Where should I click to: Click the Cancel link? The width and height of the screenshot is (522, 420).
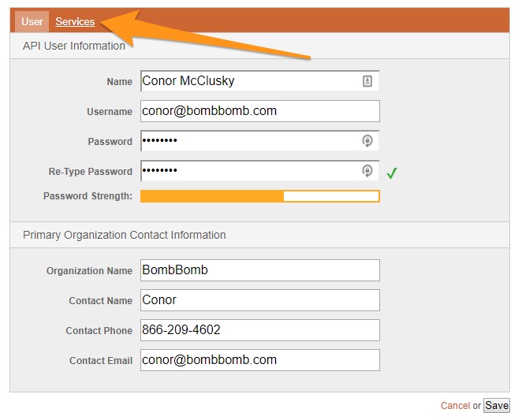pos(455,405)
